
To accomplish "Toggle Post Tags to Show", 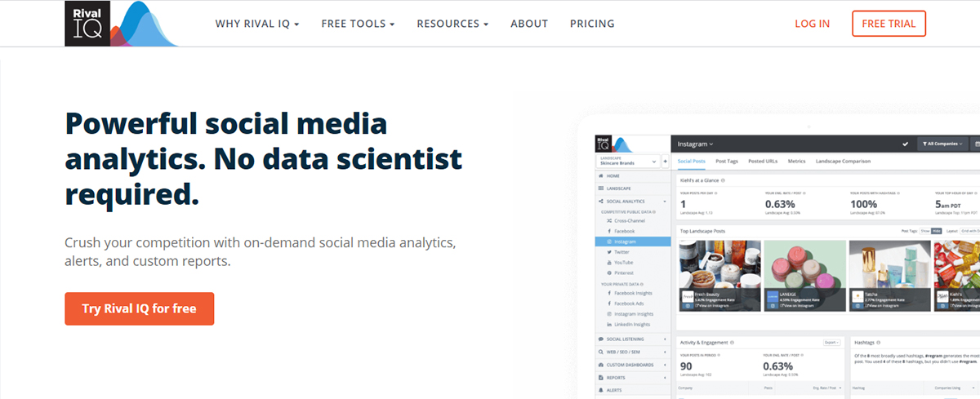I will tap(924, 231).
